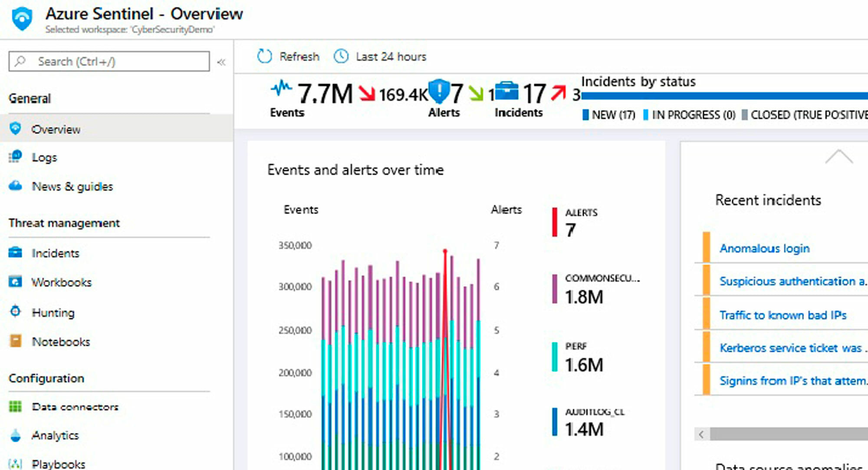This screenshot has width=868, height=470.
Task: Click the recent incidents horizontal scrollbar left arrow
Action: coord(701,434)
